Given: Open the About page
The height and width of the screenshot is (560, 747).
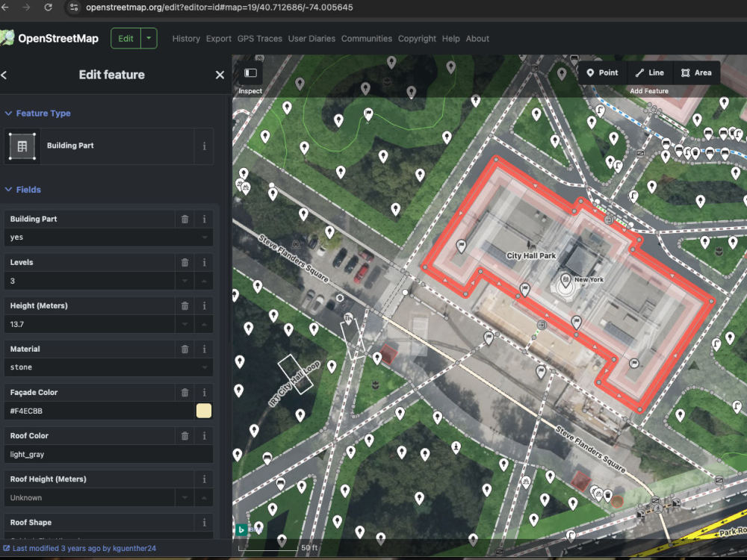Looking at the screenshot, I should [x=477, y=39].
